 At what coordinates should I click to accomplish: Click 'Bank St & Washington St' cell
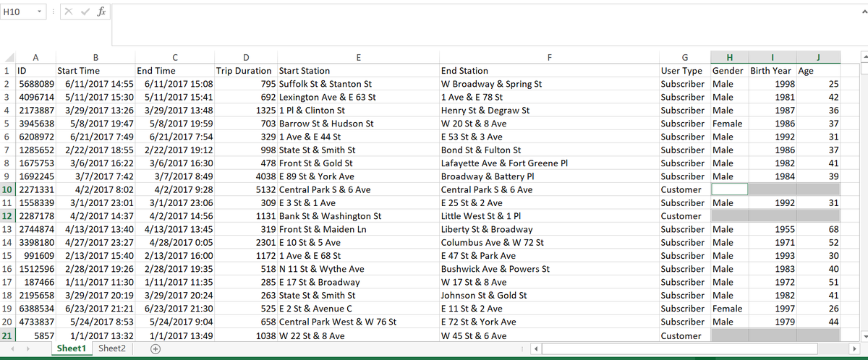click(359, 216)
